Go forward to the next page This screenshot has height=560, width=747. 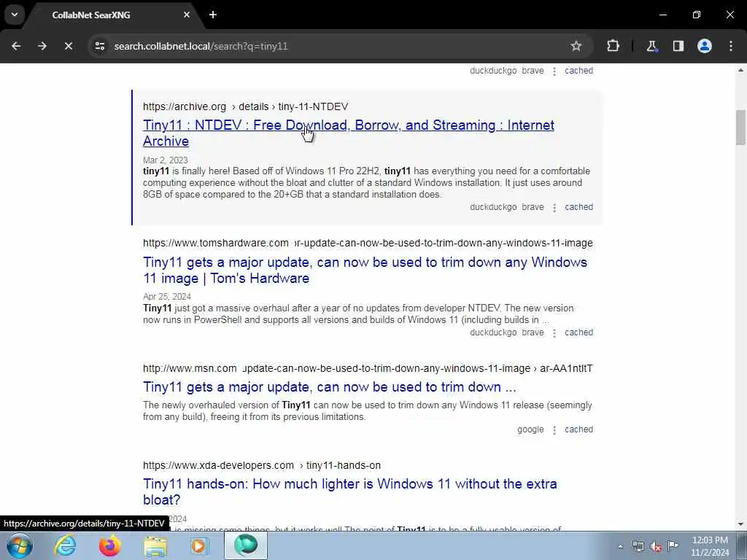(42, 46)
